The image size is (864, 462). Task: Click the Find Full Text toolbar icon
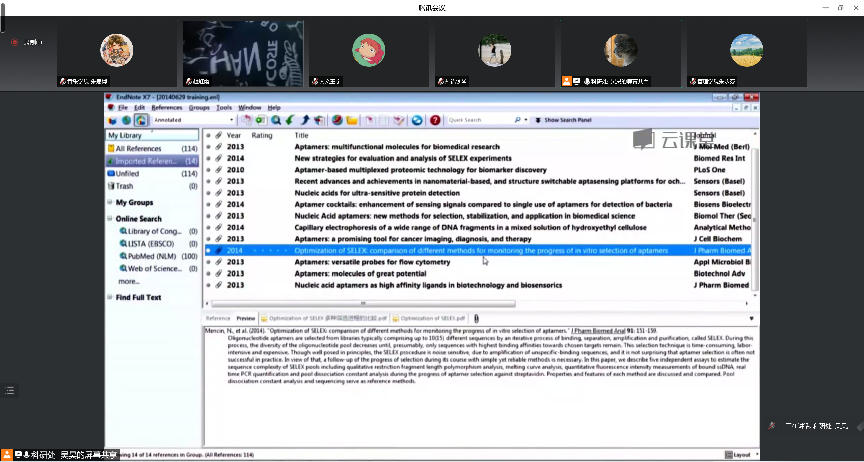(319, 120)
